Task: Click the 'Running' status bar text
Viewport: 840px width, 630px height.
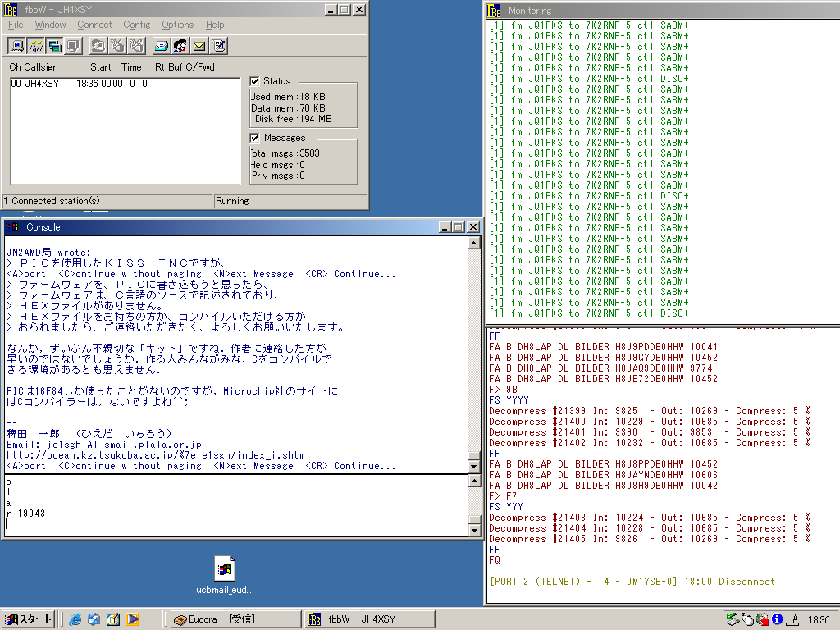Action: tap(232, 201)
